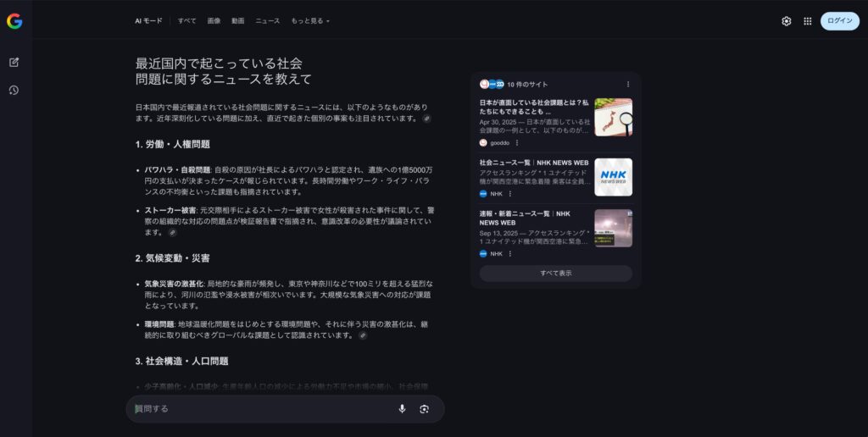Switch to the ニュース tab
868x437 pixels.
(267, 21)
